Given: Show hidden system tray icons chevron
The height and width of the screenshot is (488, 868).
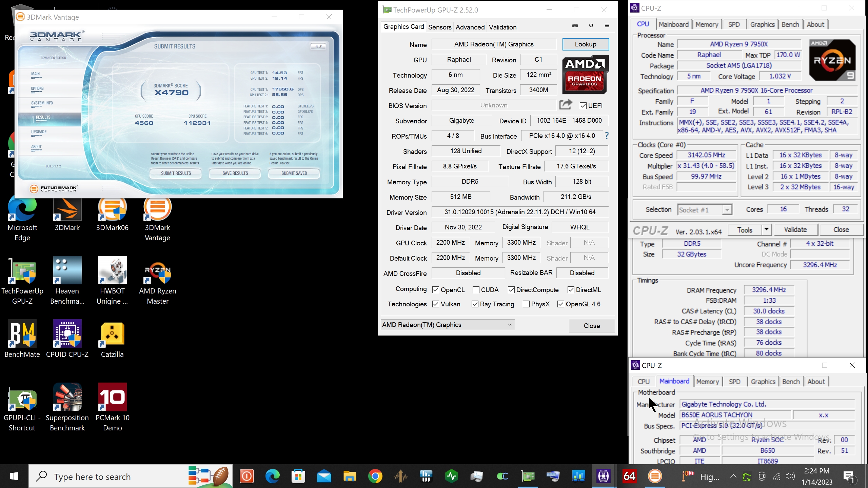Looking at the screenshot, I should coord(733,476).
